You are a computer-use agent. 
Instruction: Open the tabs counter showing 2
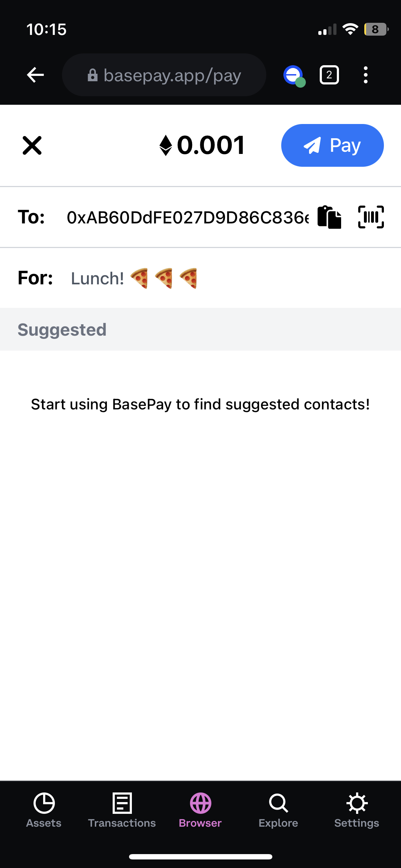329,75
